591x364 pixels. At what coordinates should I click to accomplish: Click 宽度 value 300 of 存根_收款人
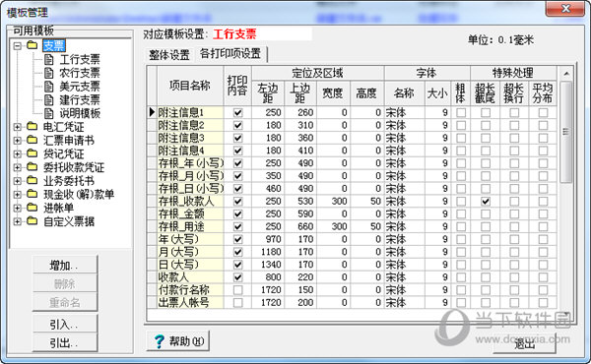click(333, 201)
